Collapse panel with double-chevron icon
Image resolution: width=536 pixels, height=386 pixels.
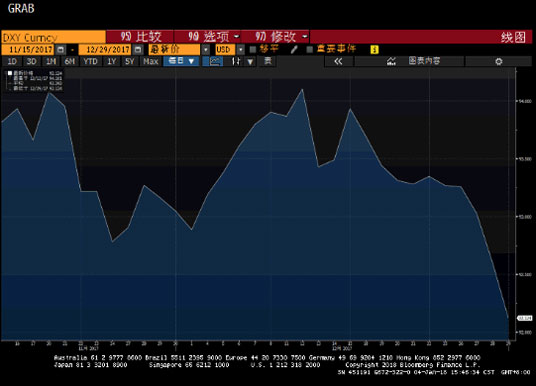338,62
